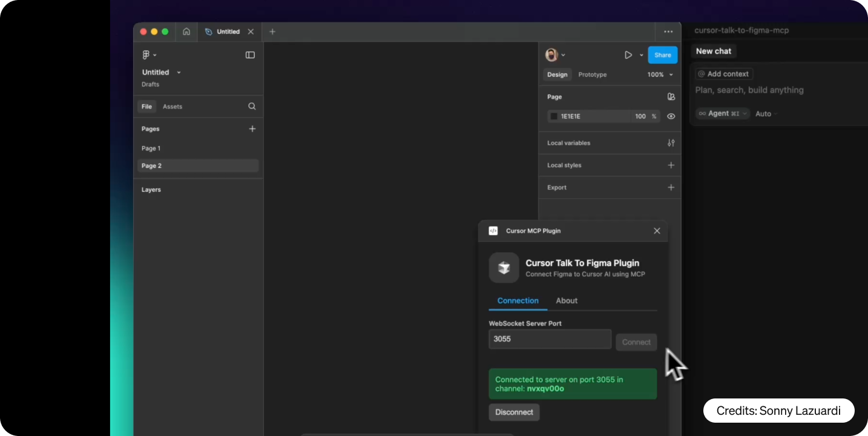Select the Assets tab
Viewport: 868px width, 436px height.
[172, 107]
